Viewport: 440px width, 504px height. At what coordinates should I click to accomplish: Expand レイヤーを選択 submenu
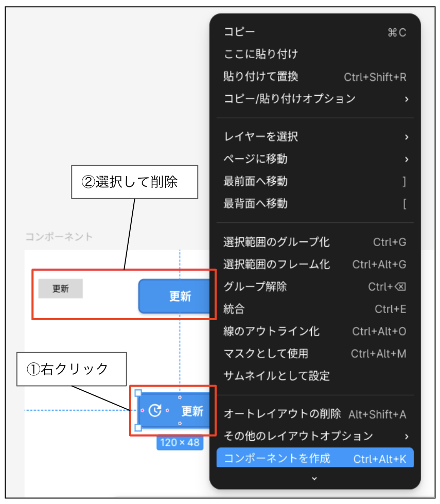click(x=315, y=136)
